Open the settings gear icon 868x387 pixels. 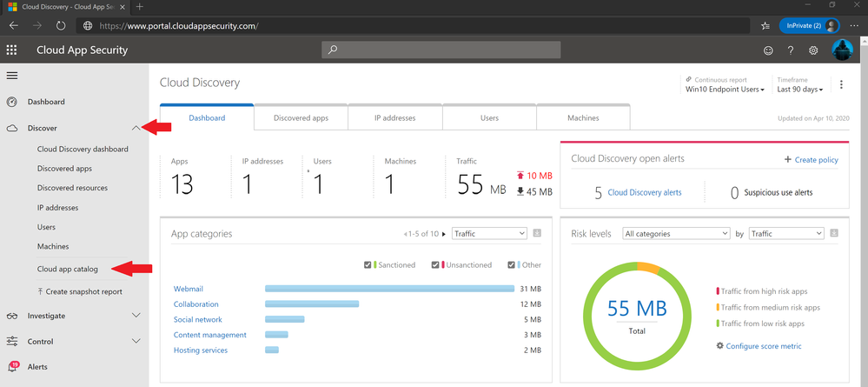pos(813,50)
